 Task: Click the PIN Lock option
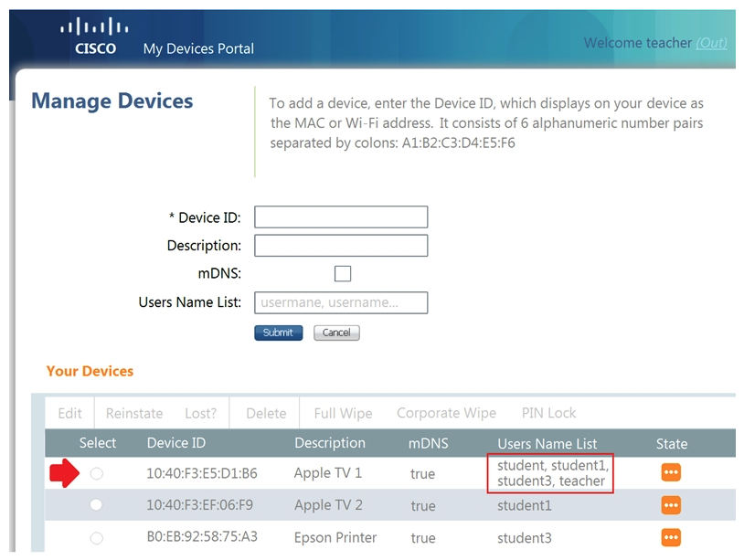[x=549, y=413]
